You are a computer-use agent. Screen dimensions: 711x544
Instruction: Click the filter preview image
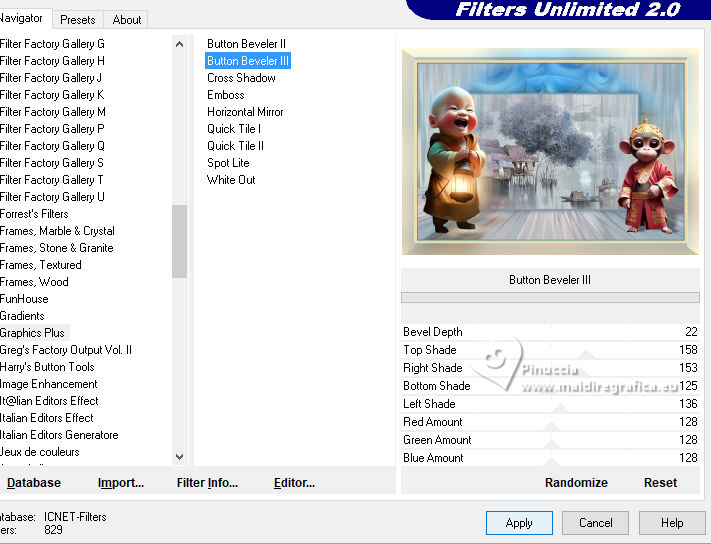550,151
